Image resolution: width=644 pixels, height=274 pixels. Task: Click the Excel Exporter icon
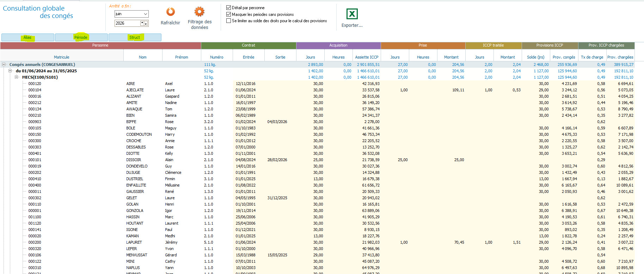click(352, 14)
